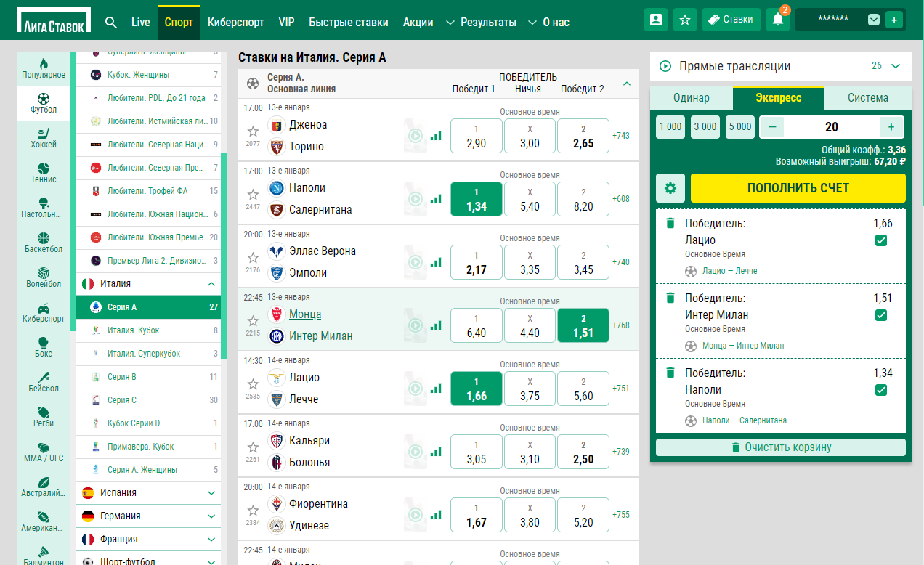Deselect Интер Милан win odds 1,51
The image size is (924, 565).
pyautogui.click(x=583, y=325)
